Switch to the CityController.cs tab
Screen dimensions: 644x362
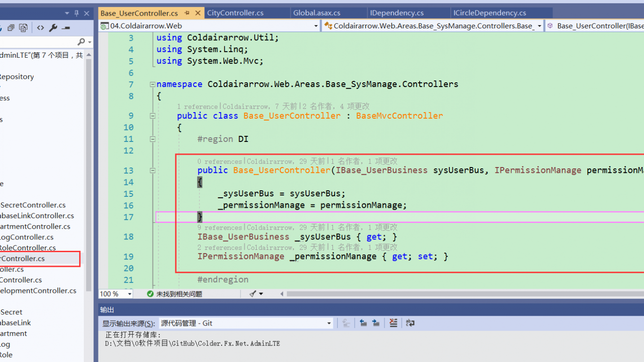tap(235, 13)
